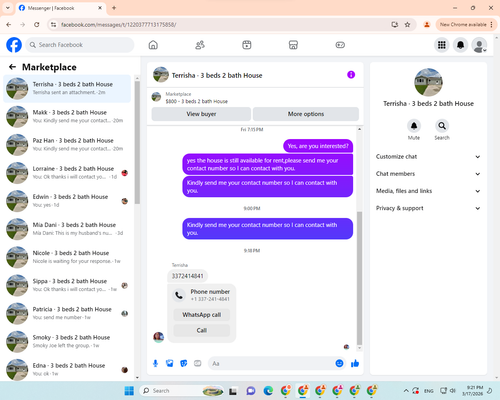Click WhatsApp call button

202,315
